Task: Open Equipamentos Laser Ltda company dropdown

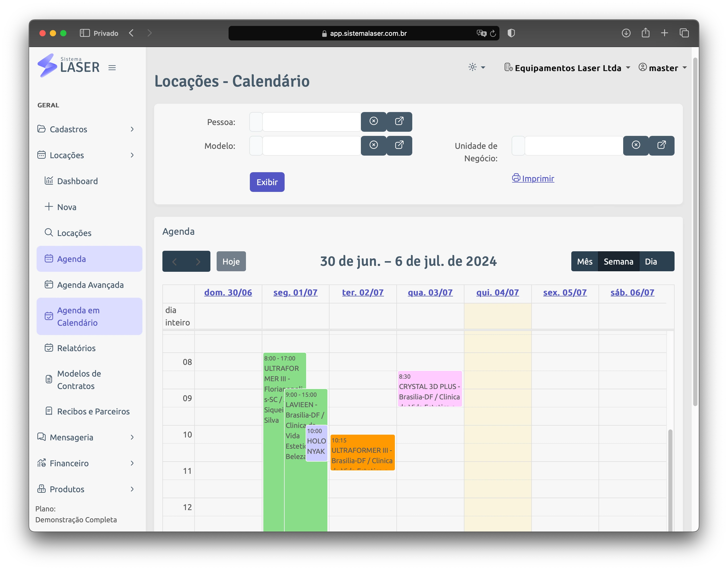Action: [567, 68]
